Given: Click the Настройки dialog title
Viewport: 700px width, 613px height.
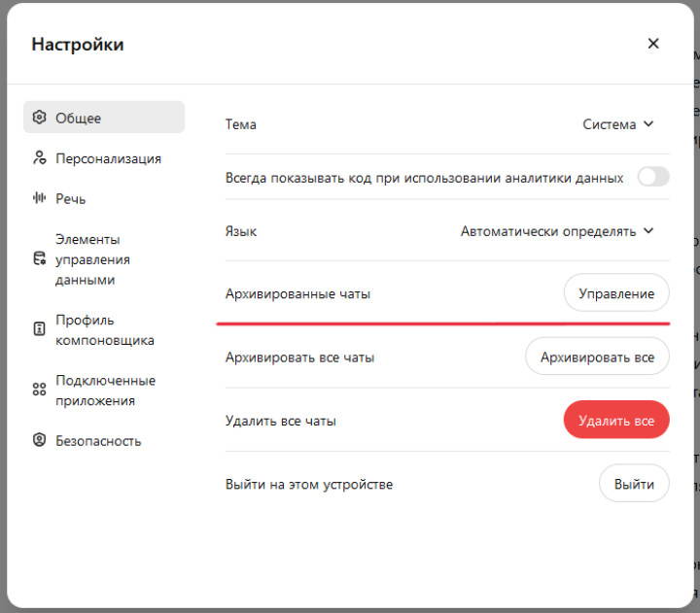Looking at the screenshot, I should (x=78, y=45).
